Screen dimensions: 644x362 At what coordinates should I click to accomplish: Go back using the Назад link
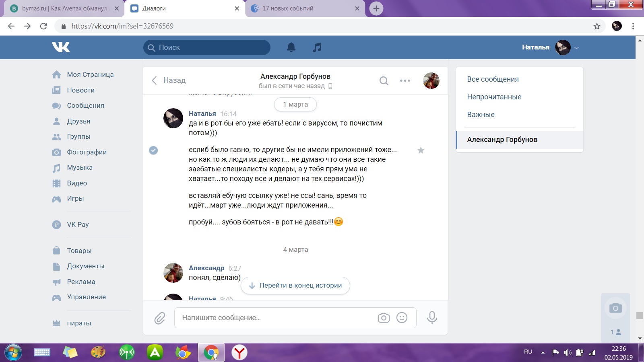click(169, 80)
